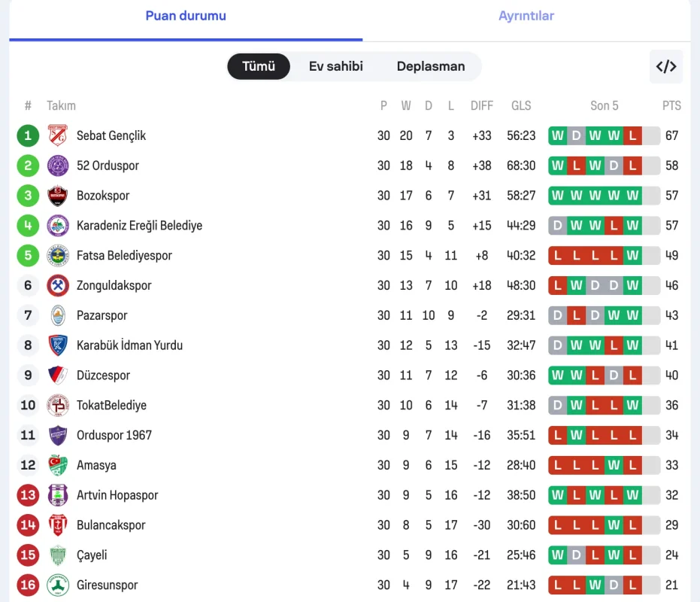The height and width of the screenshot is (602, 700).
Task: Switch standings to Ev sahibi
Action: 335,66
